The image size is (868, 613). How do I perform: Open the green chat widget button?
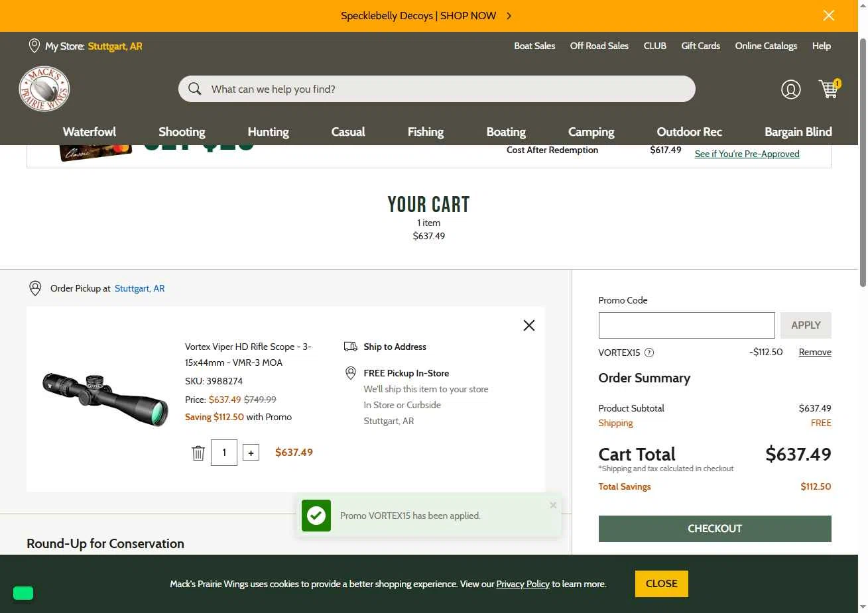point(23,593)
